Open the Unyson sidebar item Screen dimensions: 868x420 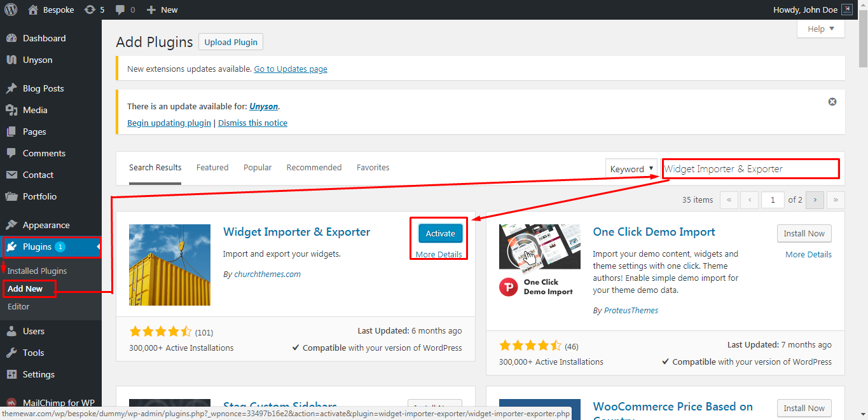(51, 60)
